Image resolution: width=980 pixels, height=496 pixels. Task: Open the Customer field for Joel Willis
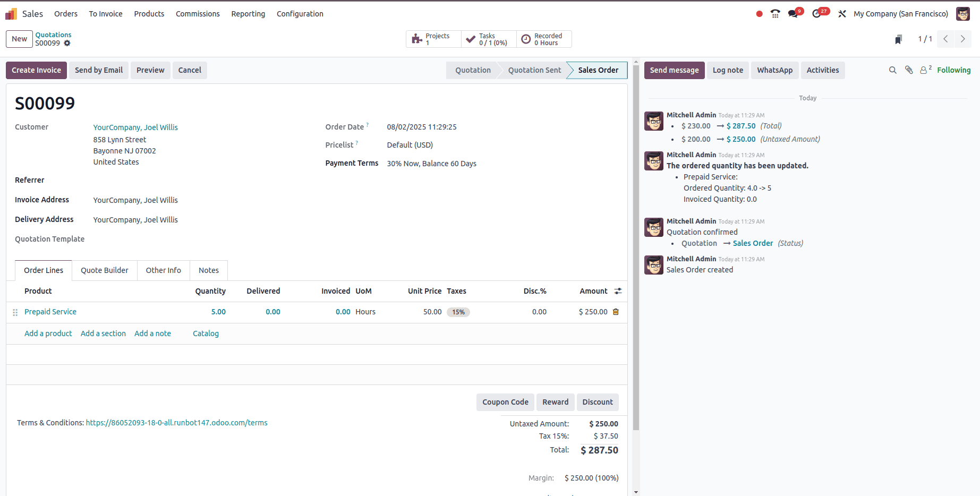135,127
